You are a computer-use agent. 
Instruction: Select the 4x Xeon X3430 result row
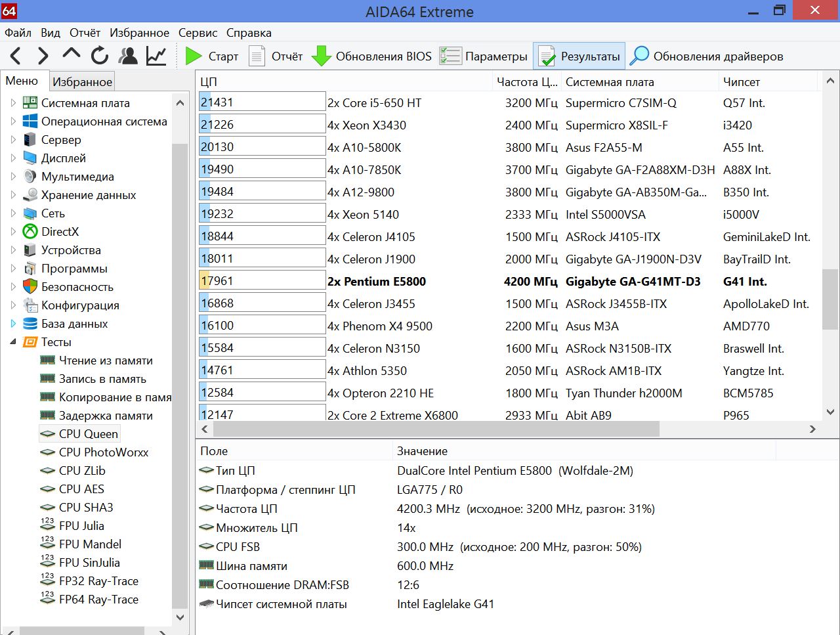509,125
